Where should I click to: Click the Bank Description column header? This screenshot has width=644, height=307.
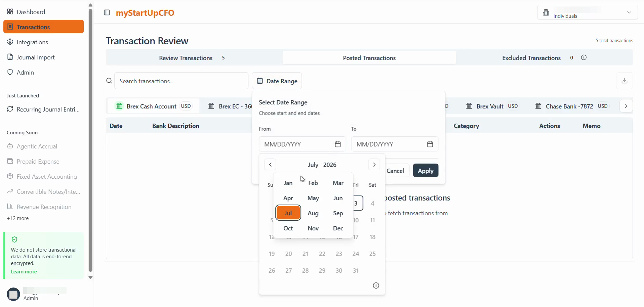point(176,126)
